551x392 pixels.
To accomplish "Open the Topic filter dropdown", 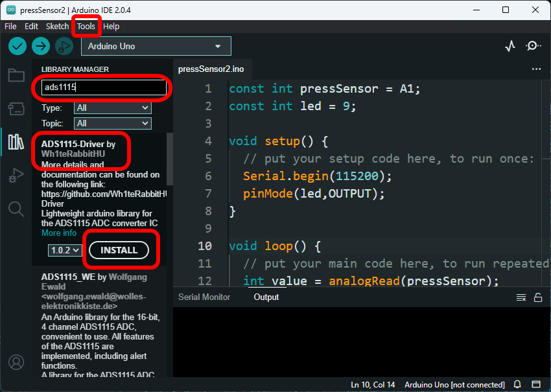I will click(x=113, y=123).
